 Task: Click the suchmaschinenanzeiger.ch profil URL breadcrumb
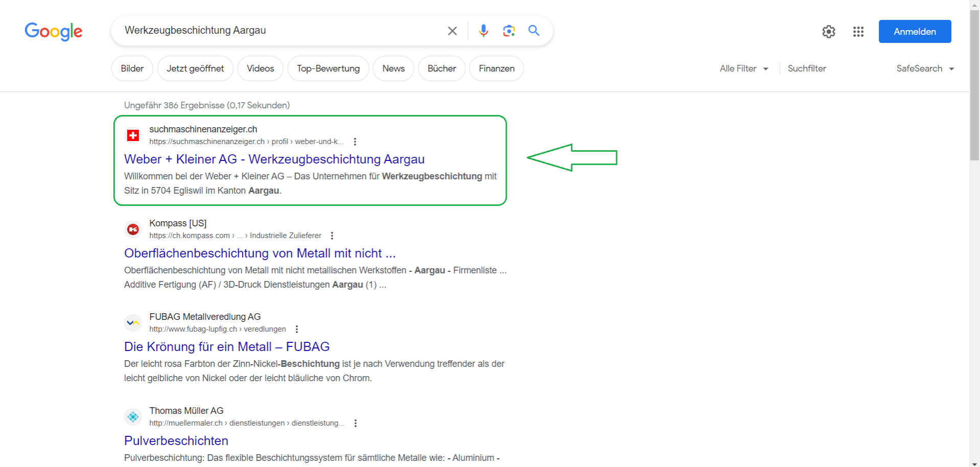(x=246, y=142)
